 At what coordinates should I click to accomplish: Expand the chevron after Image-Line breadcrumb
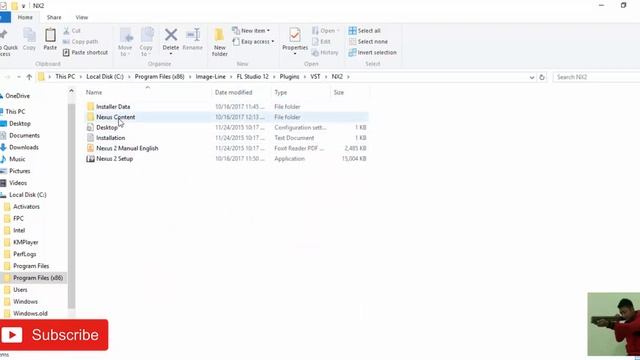point(231,77)
